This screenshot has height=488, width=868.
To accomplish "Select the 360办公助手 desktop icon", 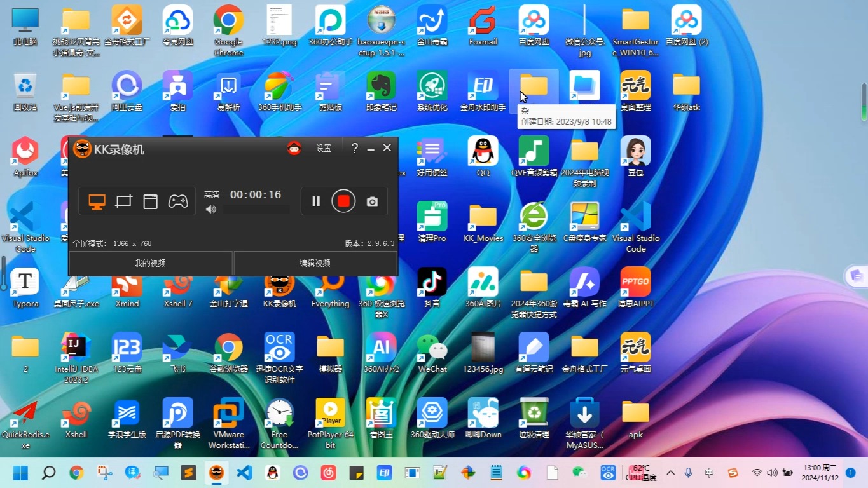I will 331,27.
